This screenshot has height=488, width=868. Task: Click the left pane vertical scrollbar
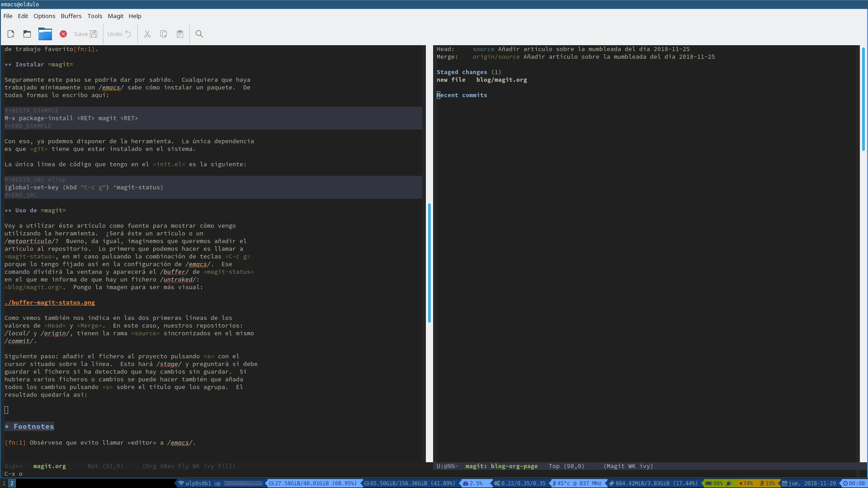pos(429,262)
